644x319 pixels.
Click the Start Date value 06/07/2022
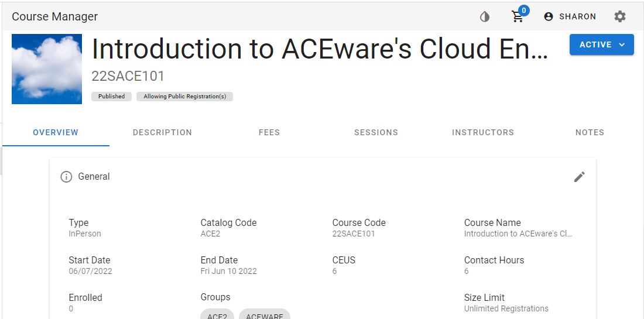90,271
